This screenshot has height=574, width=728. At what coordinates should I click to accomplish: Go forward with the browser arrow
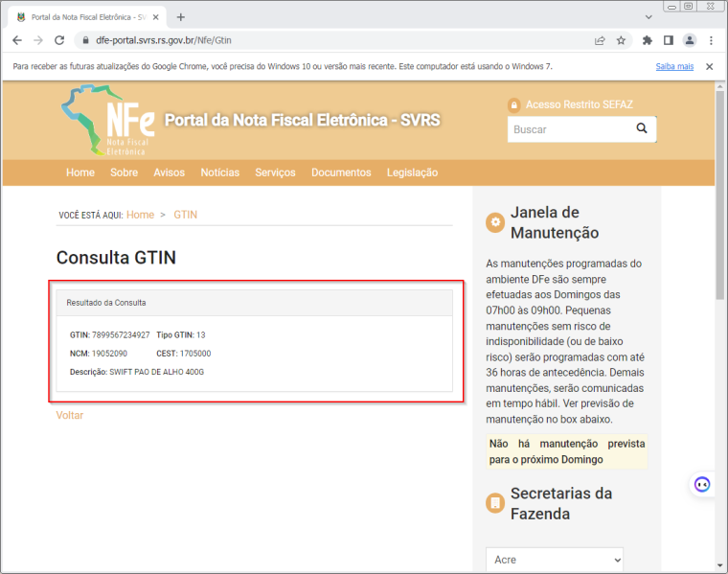tap(38, 40)
